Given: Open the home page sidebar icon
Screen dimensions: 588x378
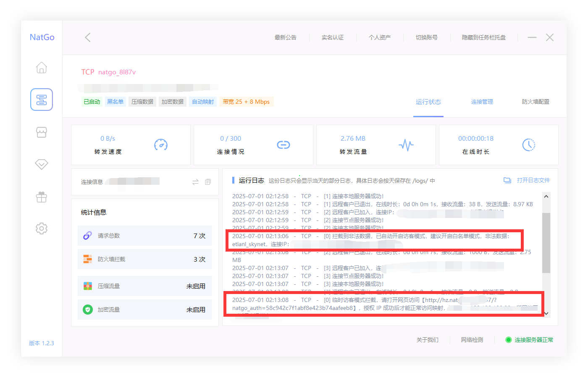Looking at the screenshot, I should [42, 68].
